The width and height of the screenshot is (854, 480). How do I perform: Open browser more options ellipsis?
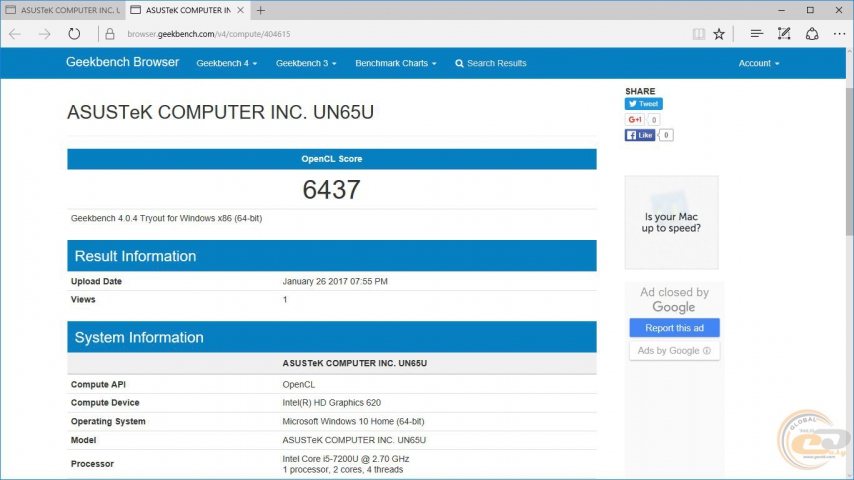839,34
